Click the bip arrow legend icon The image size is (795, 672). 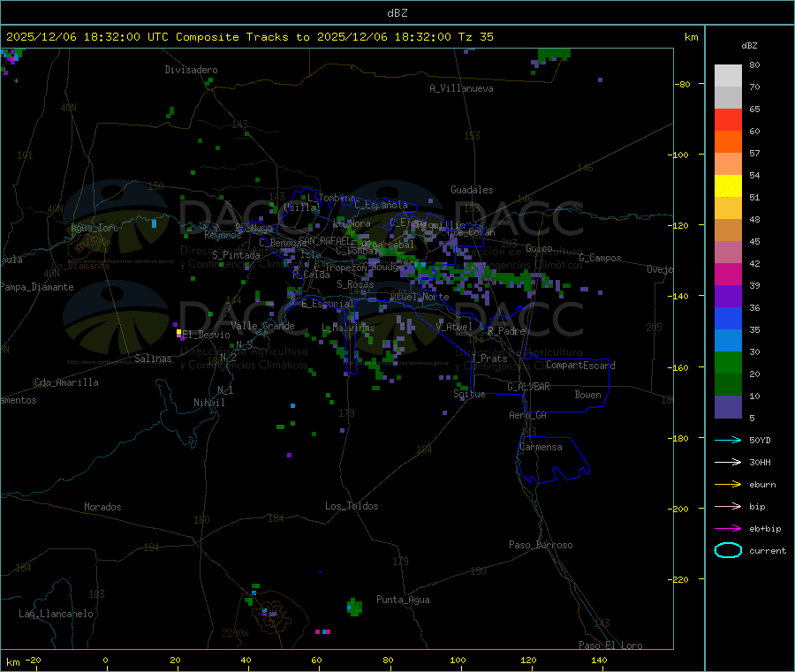pos(728,506)
